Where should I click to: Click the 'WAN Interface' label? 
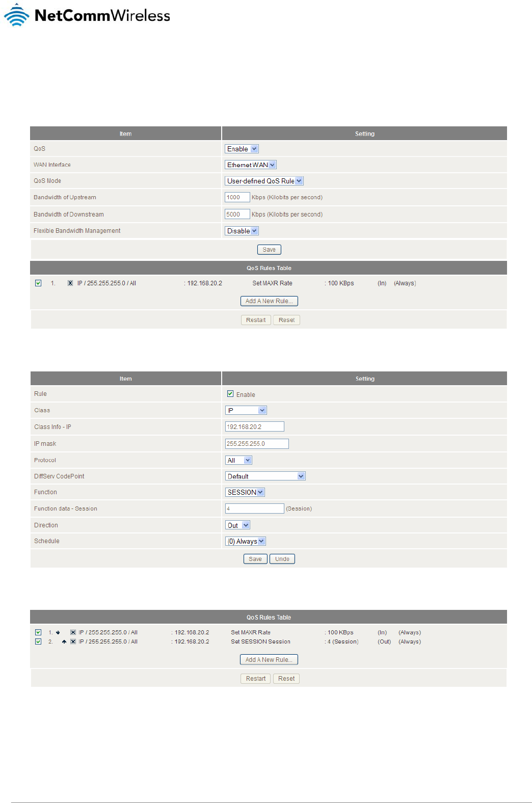point(52,165)
